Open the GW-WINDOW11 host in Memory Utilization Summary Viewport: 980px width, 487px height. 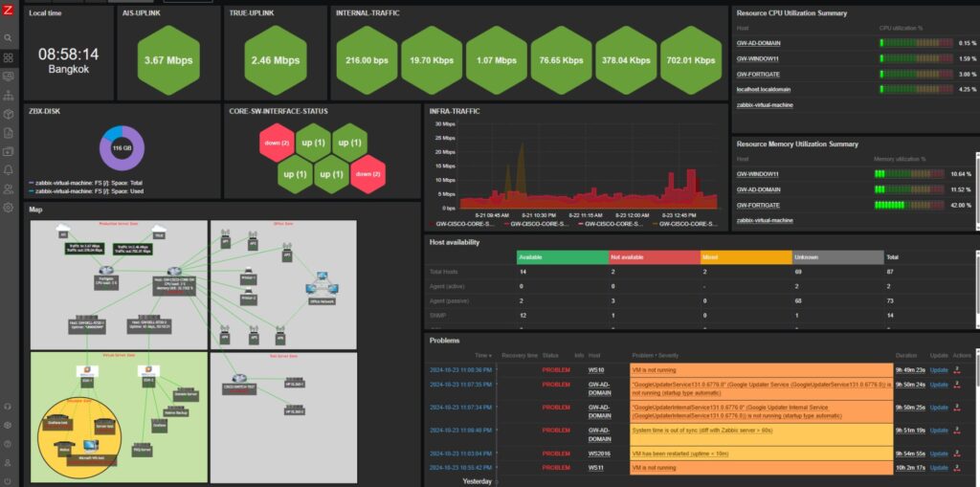click(758, 174)
